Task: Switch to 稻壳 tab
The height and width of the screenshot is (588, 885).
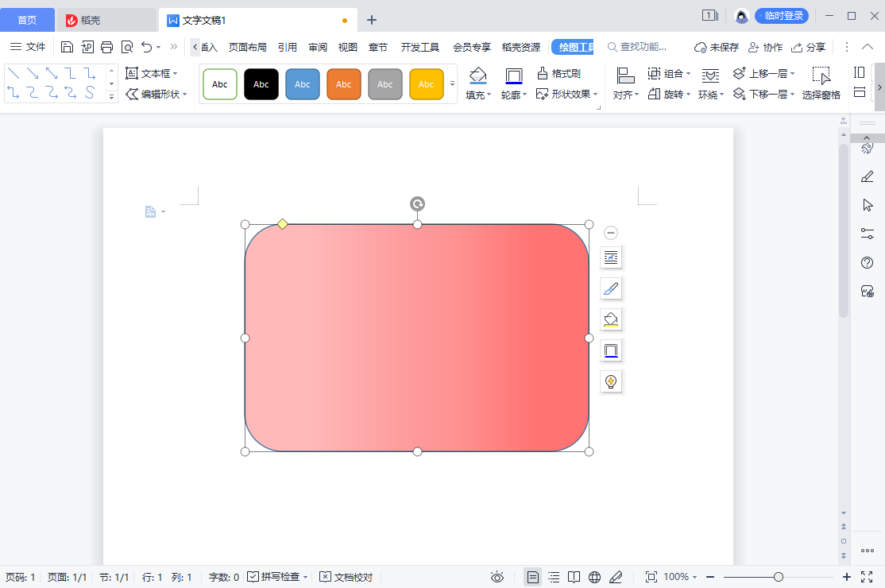Action: tap(106, 21)
